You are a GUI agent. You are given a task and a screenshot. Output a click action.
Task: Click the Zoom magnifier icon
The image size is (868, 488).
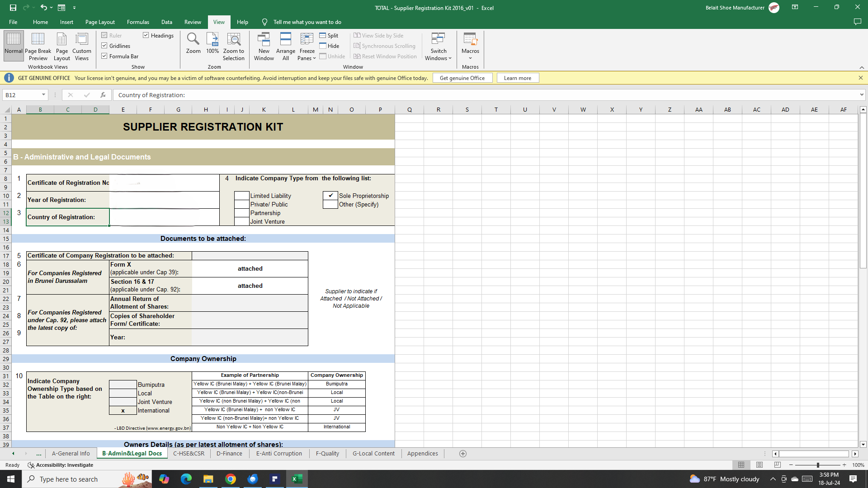193,40
